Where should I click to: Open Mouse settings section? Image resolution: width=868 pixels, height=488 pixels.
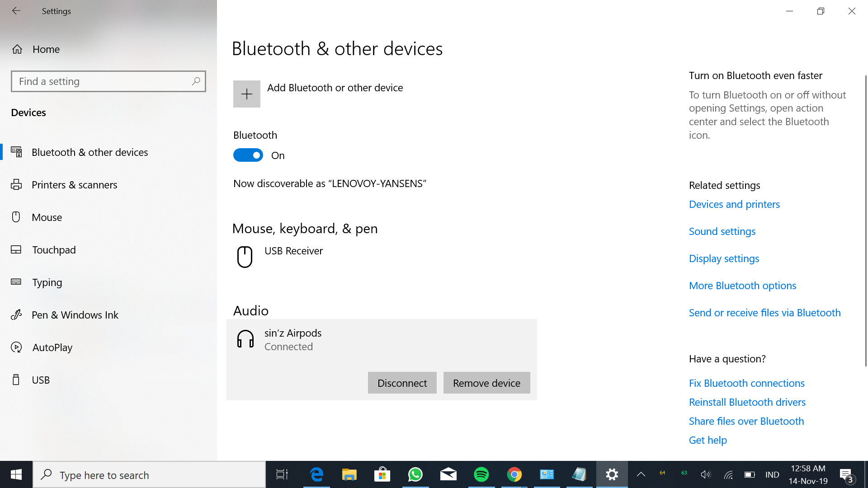tap(108, 217)
